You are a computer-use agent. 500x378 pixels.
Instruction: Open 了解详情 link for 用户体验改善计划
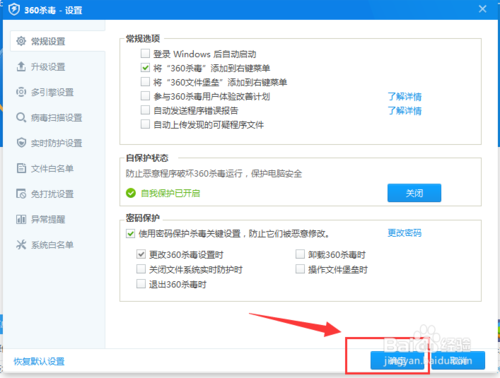click(x=404, y=96)
